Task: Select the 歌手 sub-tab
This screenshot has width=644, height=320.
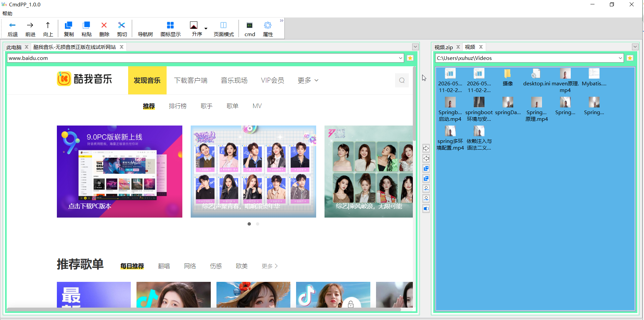Action: [x=206, y=106]
